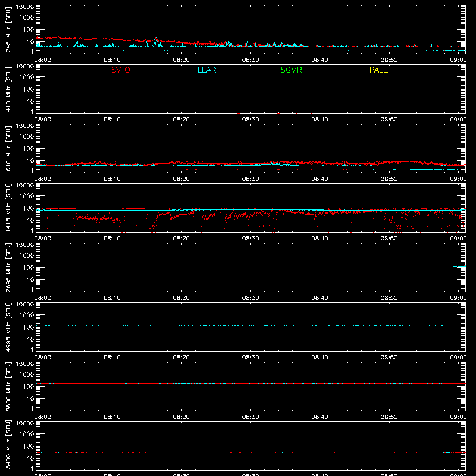This screenshot has width=476, height=476.
Task: Select the 4995 MHz [SFU] axis title
Action: 8,327
